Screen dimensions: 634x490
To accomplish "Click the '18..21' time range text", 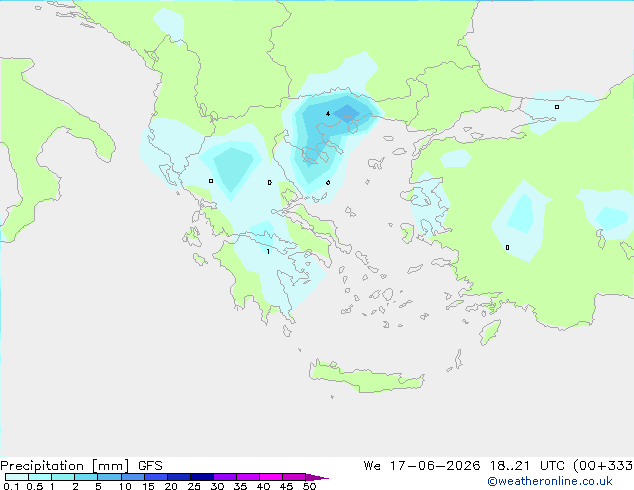I will (509, 466).
